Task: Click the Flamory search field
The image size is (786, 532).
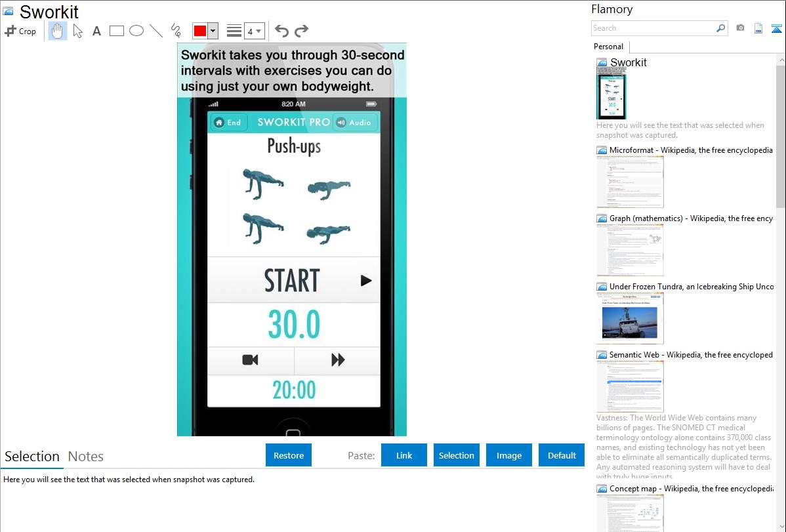Action: click(653, 28)
